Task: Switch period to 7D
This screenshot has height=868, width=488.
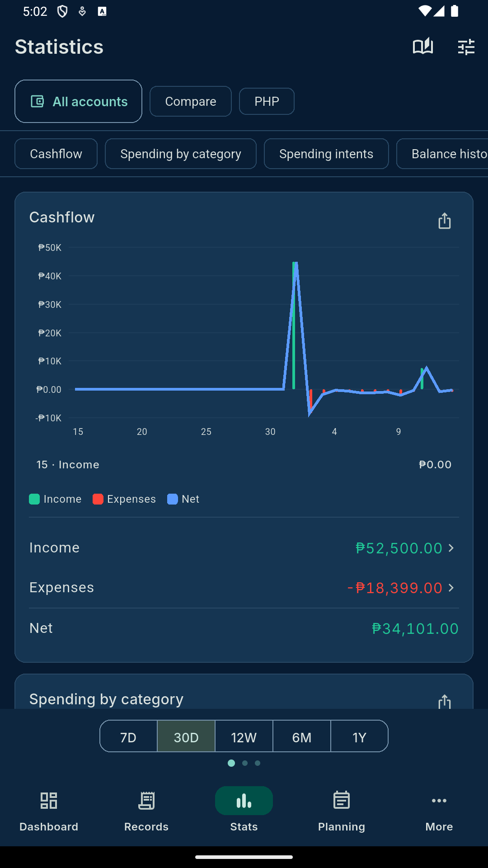Action: (x=128, y=736)
